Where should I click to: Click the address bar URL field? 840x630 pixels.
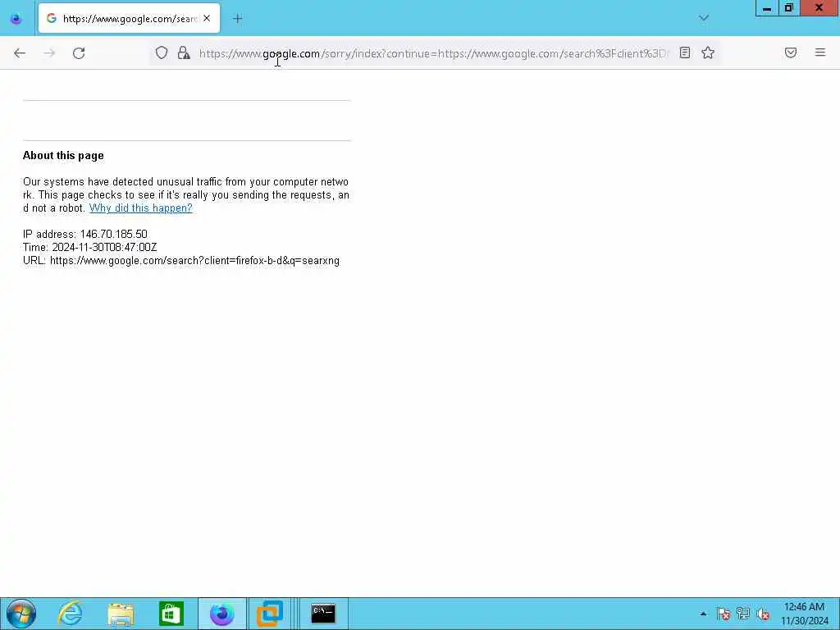click(433, 53)
